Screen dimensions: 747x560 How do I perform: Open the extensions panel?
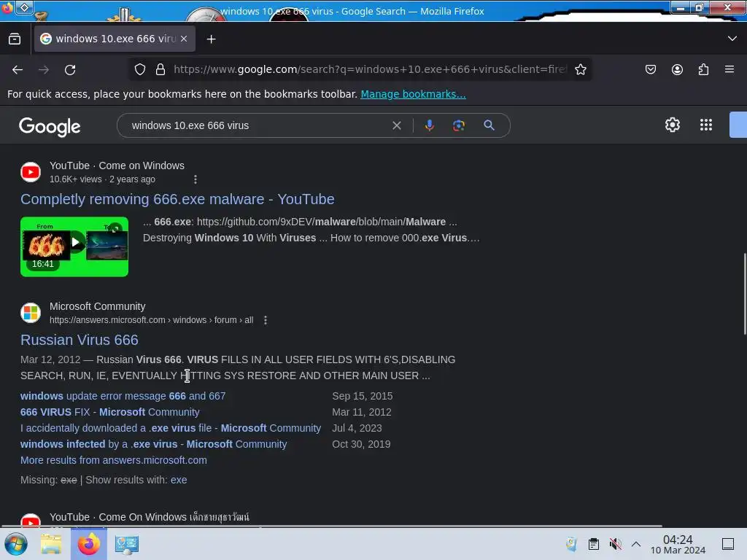tap(703, 69)
